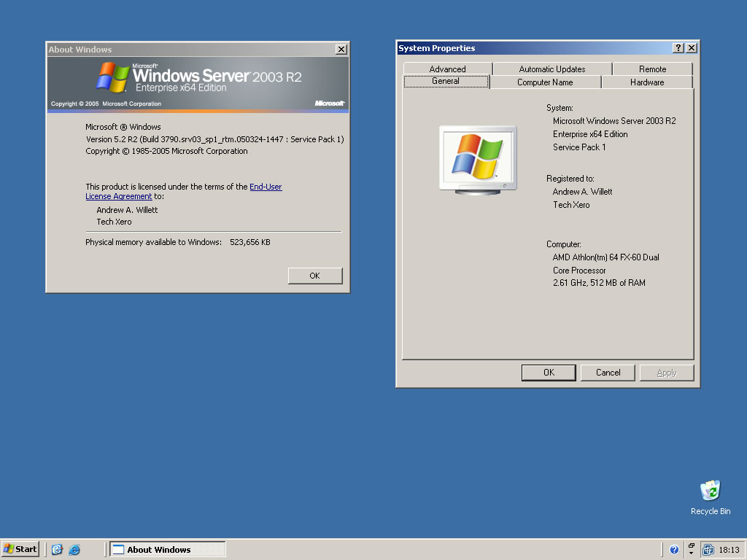Open the Remote tab

coord(652,69)
